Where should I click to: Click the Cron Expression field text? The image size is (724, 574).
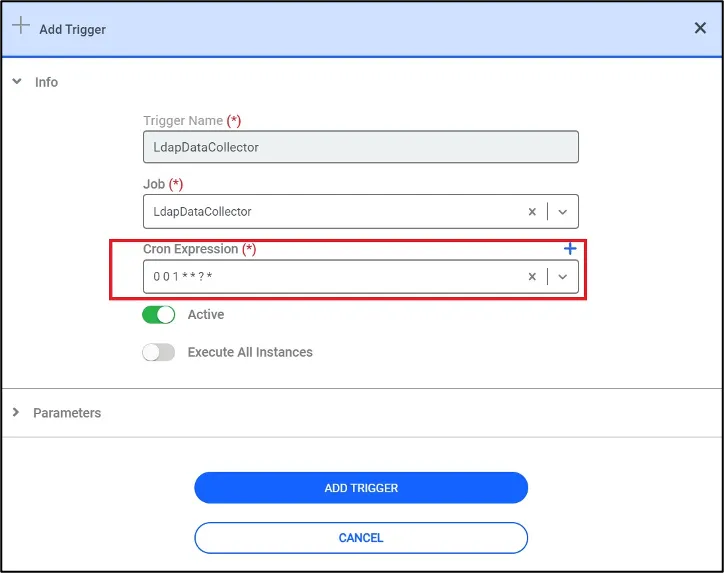183,277
